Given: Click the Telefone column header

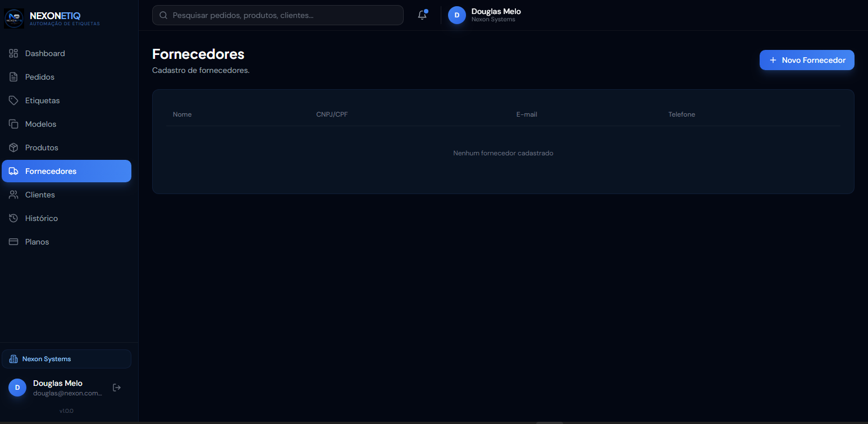Looking at the screenshot, I should pyautogui.click(x=682, y=114).
